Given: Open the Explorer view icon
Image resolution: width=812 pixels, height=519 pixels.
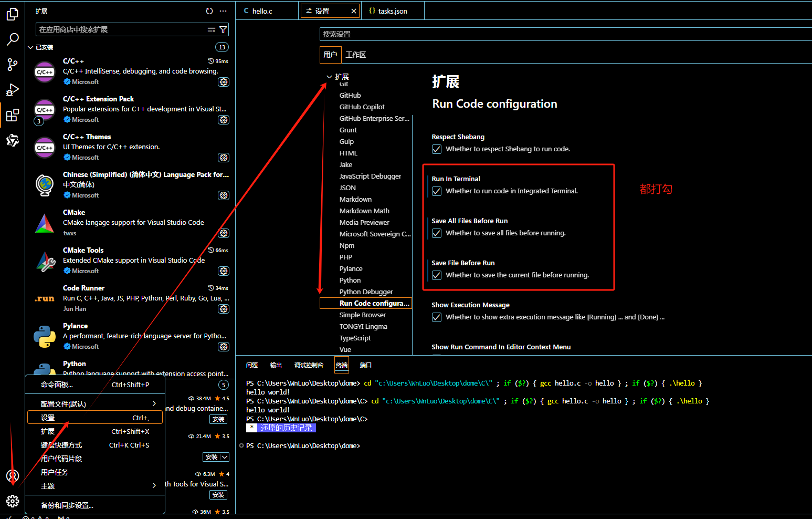Looking at the screenshot, I should pos(13,14).
